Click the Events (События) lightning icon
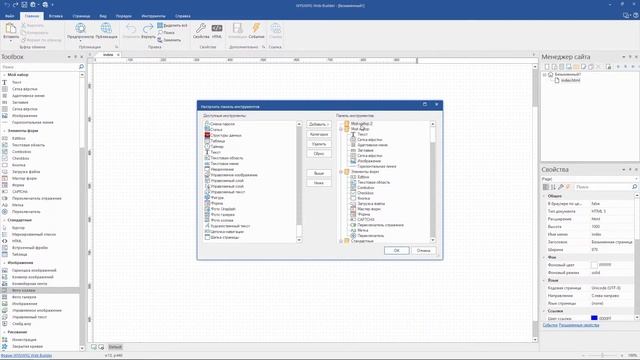The image size is (640, 360). [x=256, y=28]
